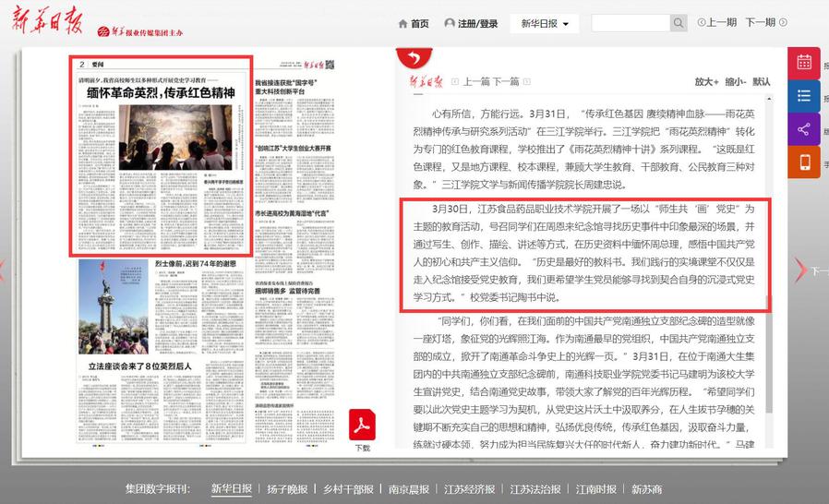
Task: Click the red back arrow icon
Action: tap(414, 57)
